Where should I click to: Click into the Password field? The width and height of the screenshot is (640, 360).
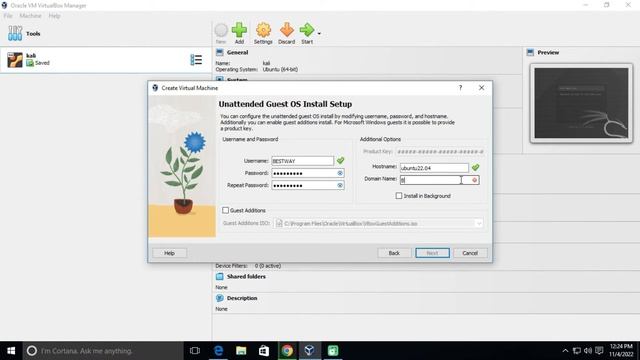(x=308, y=173)
